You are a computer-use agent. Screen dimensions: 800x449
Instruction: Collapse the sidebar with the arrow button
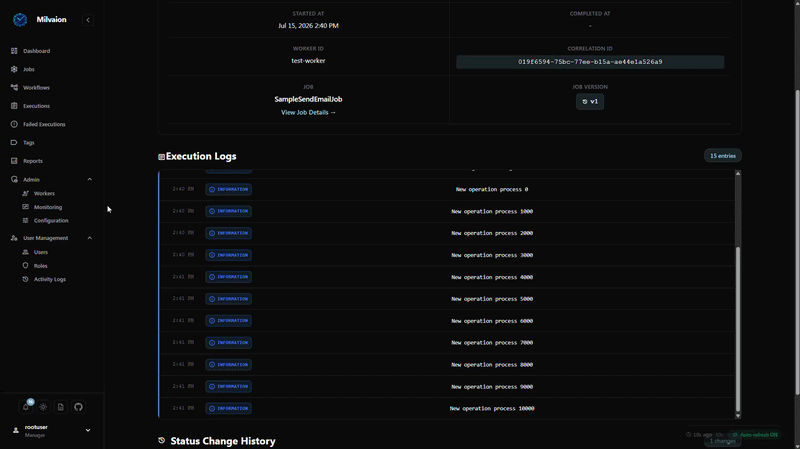tap(88, 20)
